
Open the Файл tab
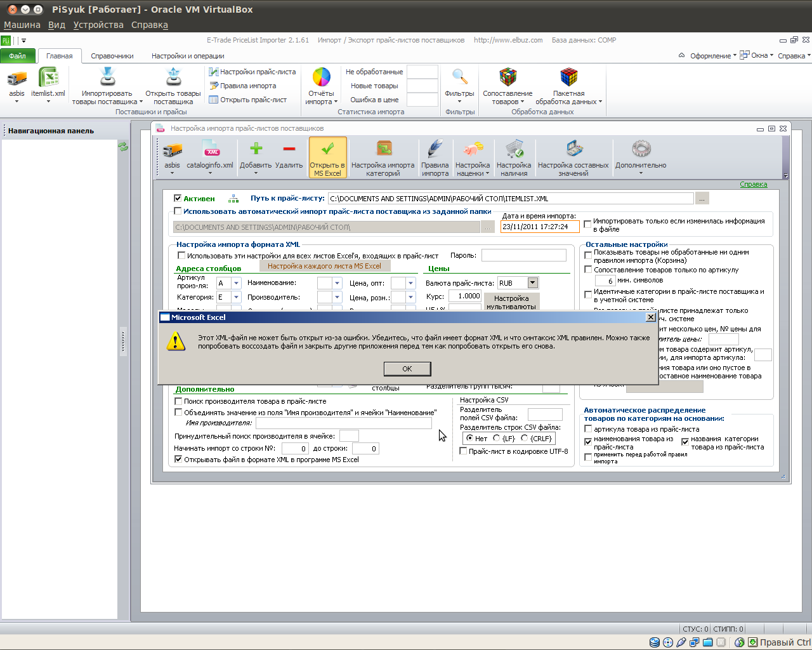pyautogui.click(x=18, y=56)
